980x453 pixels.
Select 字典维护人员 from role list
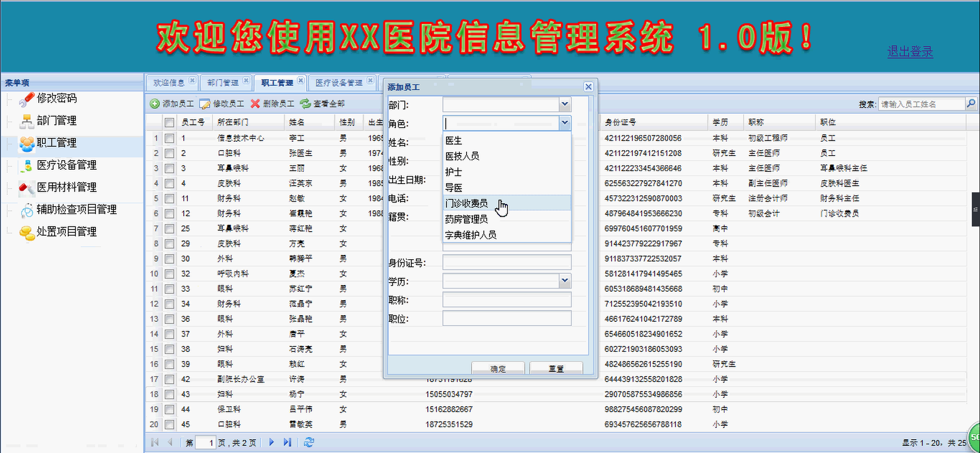coord(507,235)
